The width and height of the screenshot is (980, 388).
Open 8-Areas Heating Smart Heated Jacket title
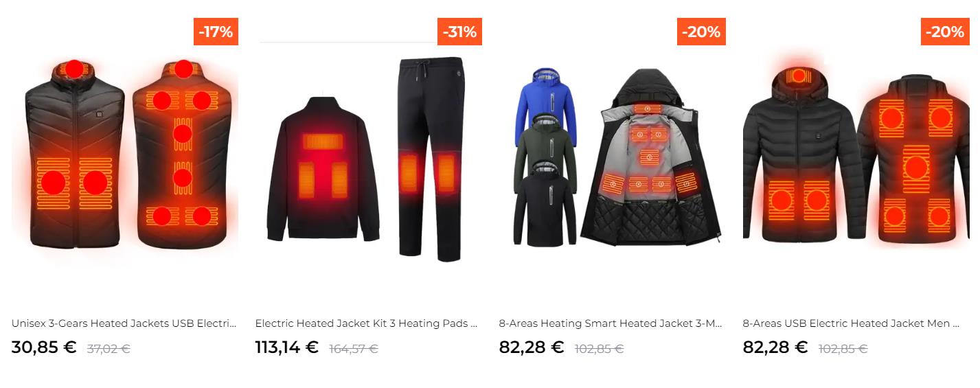click(611, 323)
